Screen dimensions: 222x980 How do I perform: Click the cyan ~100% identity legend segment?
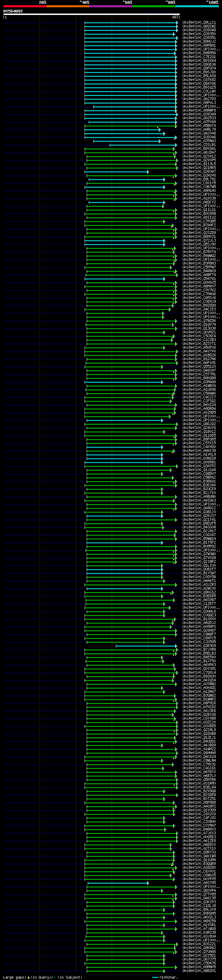(x=197, y=6)
